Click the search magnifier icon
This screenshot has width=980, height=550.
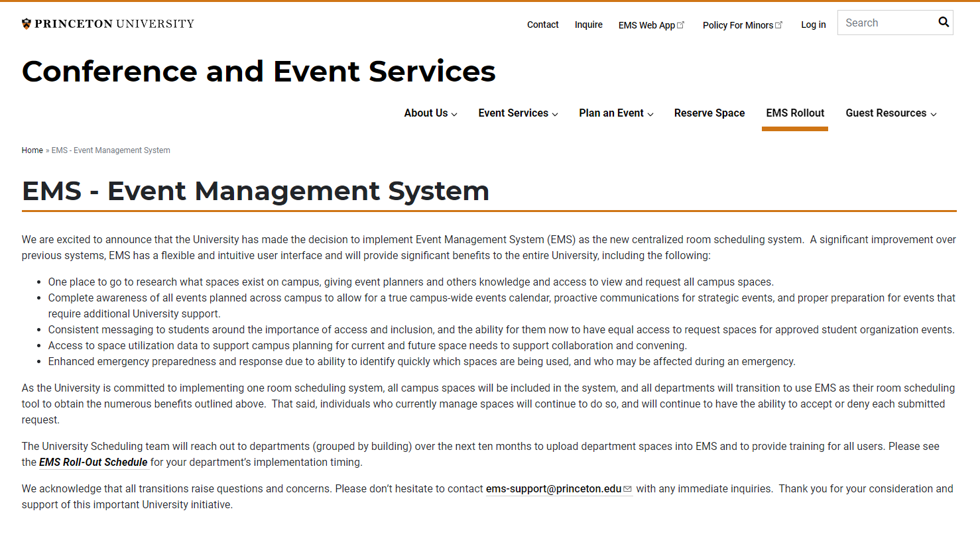coord(944,23)
